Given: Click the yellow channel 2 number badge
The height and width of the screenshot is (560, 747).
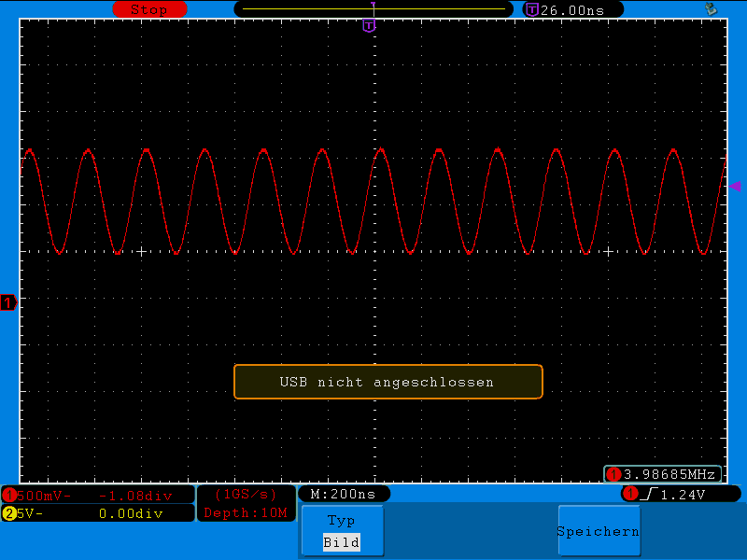Looking at the screenshot, I should click(x=9, y=513).
